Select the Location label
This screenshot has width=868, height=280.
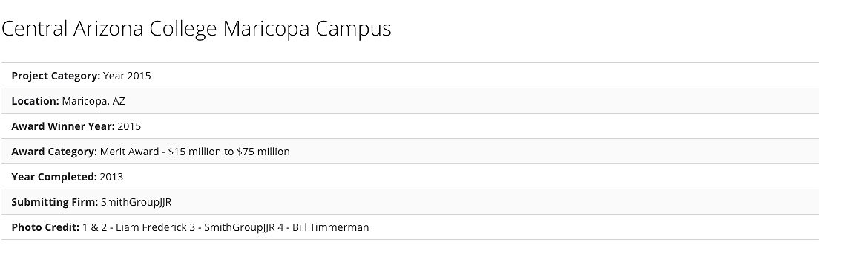pos(36,101)
